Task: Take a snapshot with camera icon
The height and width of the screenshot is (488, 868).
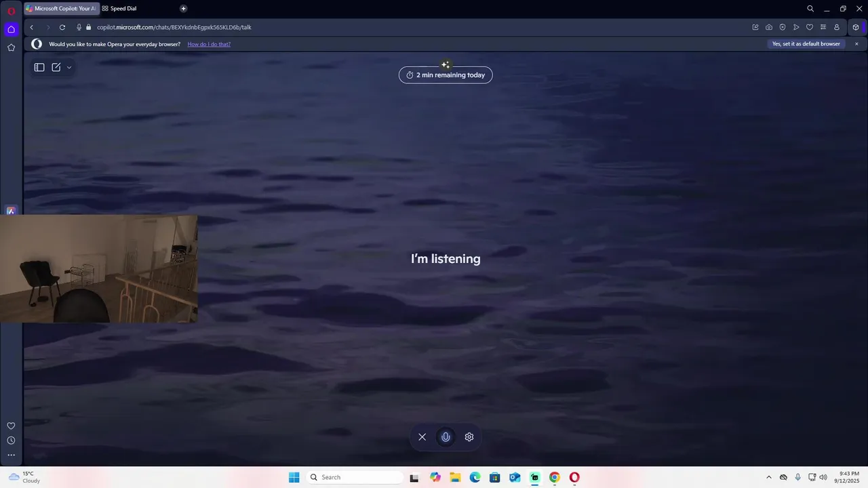Action: pos(769,27)
